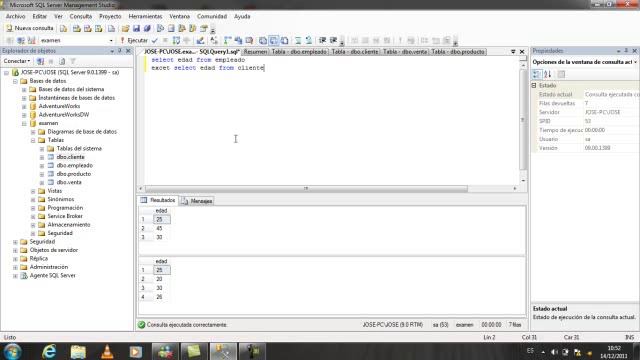This screenshot has width=640, height=360.
Task: Switch results output to grid
Action: (x=274, y=40)
